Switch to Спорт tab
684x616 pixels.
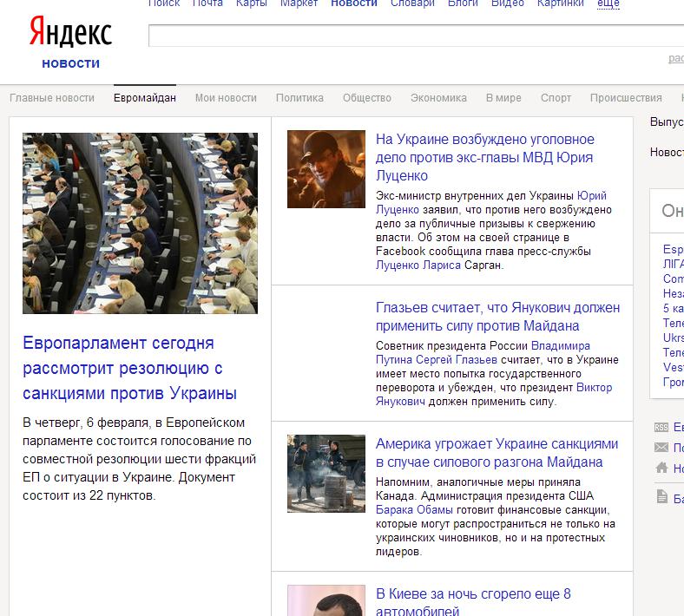[x=556, y=98]
